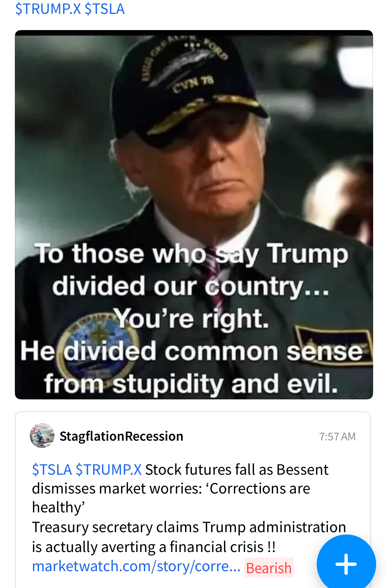The image size is (386, 588).
Task: Open the $TRUMP.X cashtag above the meme
Action: [x=48, y=9]
